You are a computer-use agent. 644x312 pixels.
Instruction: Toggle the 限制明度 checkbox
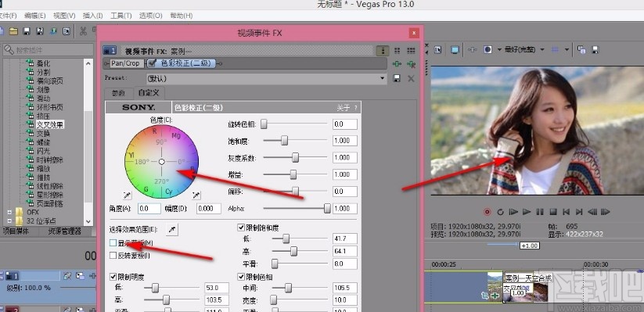click(x=113, y=277)
